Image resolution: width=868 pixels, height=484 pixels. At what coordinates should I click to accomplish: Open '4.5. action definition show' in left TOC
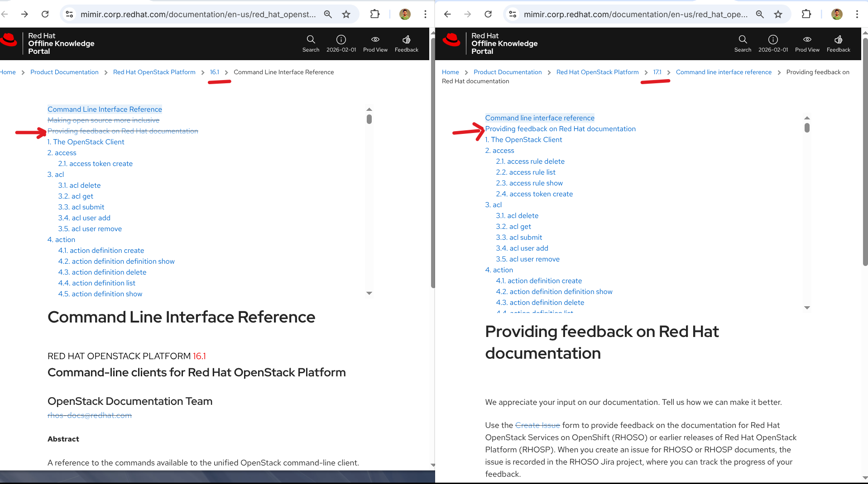coord(100,294)
